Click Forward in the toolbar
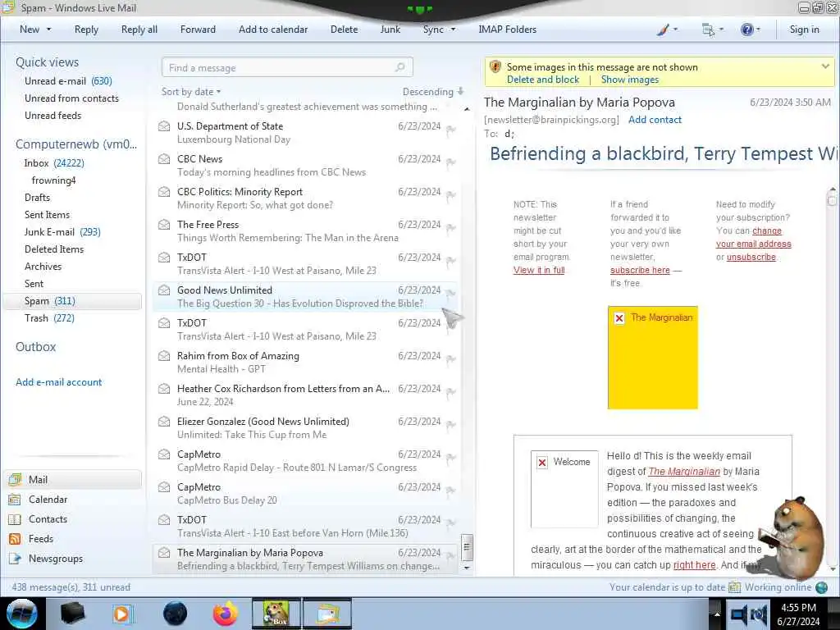840x630 pixels. [x=198, y=30]
